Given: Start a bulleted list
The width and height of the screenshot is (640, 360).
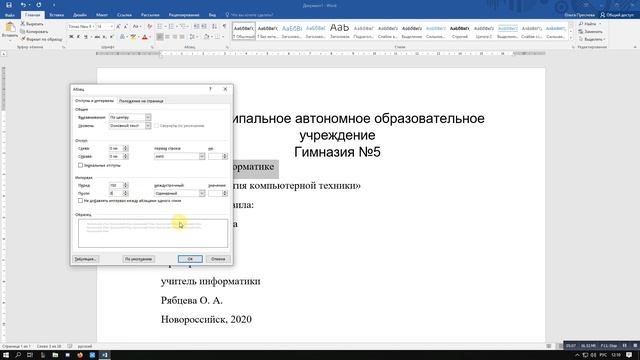Looking at the screenshot, I should tap(160, 27).
